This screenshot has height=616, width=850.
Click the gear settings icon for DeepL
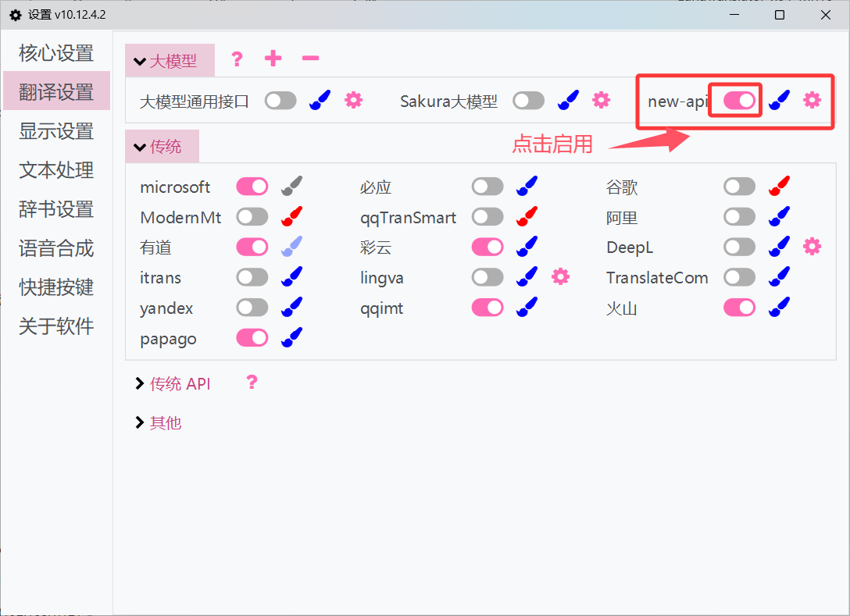pos(812,247)
